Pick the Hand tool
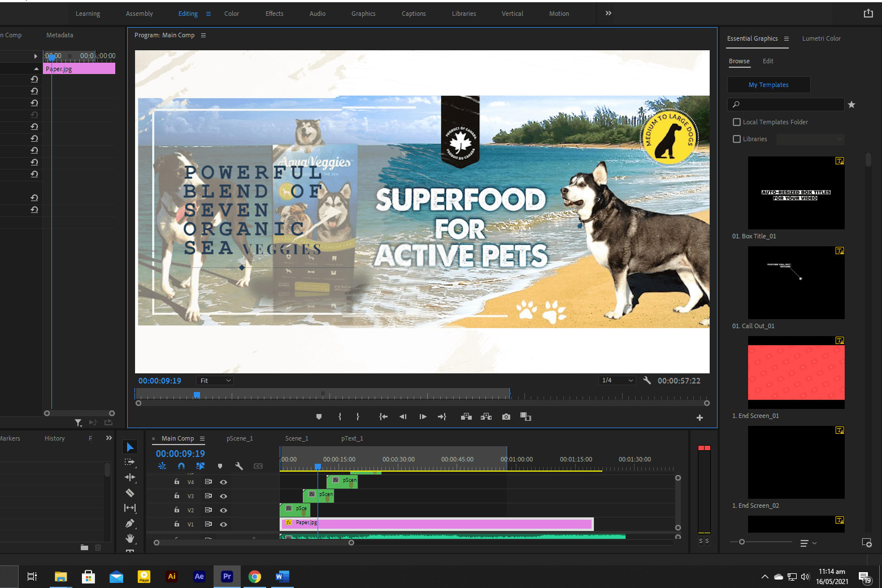882x588 pixels. click(130, 538)
